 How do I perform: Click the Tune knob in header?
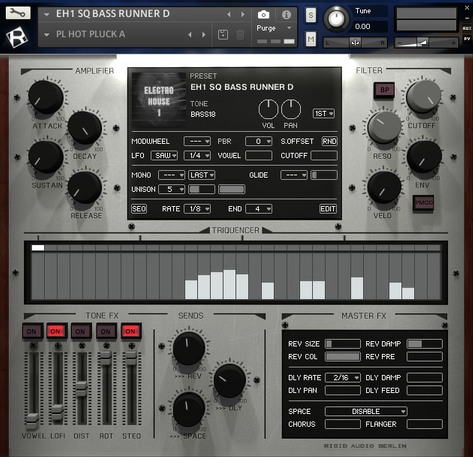pos(336,18)
